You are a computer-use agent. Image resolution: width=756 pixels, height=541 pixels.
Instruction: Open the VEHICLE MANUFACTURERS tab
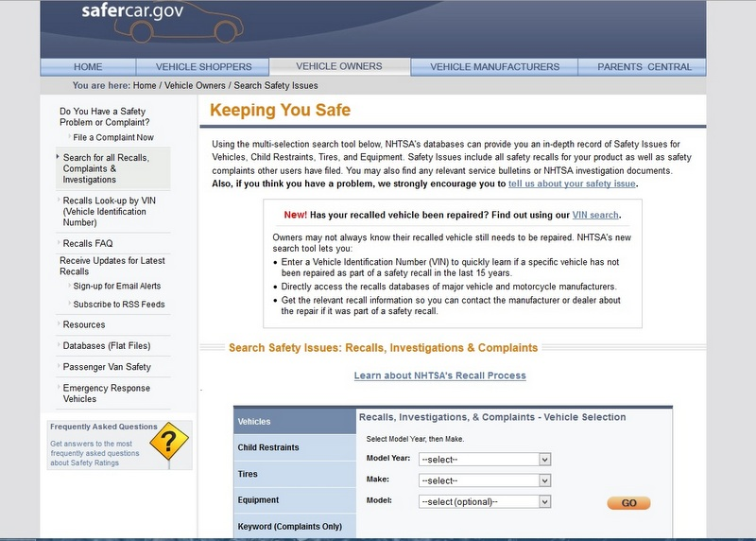click(494, 67)
